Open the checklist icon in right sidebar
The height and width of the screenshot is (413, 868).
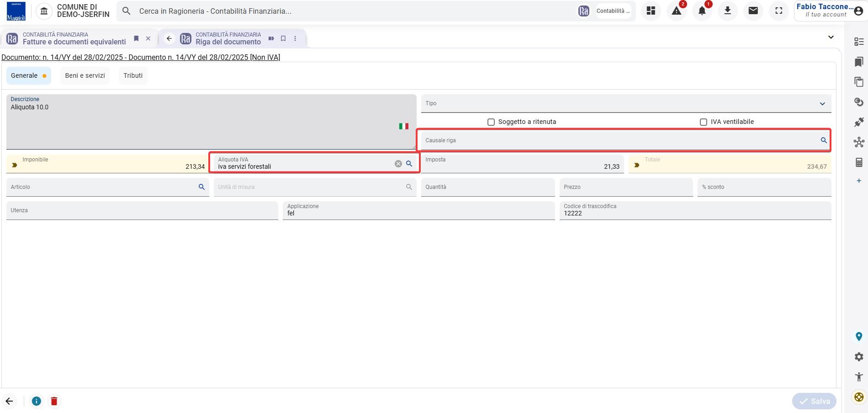click(859, 42)
